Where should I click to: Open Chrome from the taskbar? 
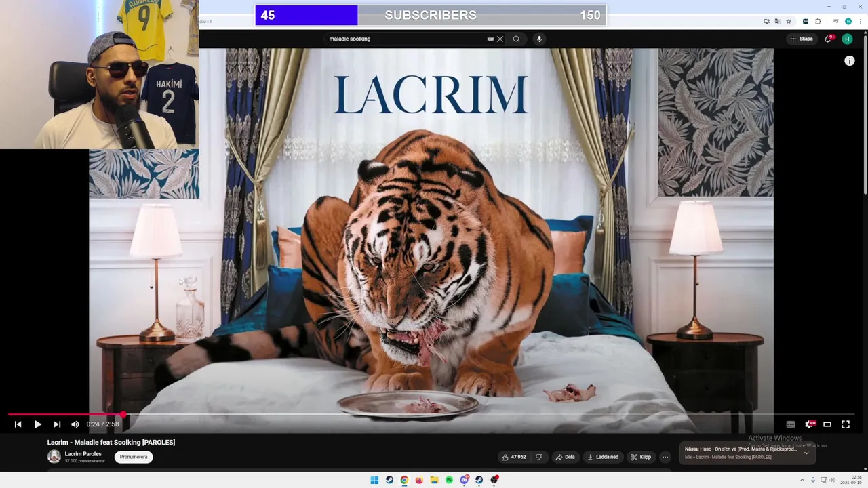coord(404,480)
